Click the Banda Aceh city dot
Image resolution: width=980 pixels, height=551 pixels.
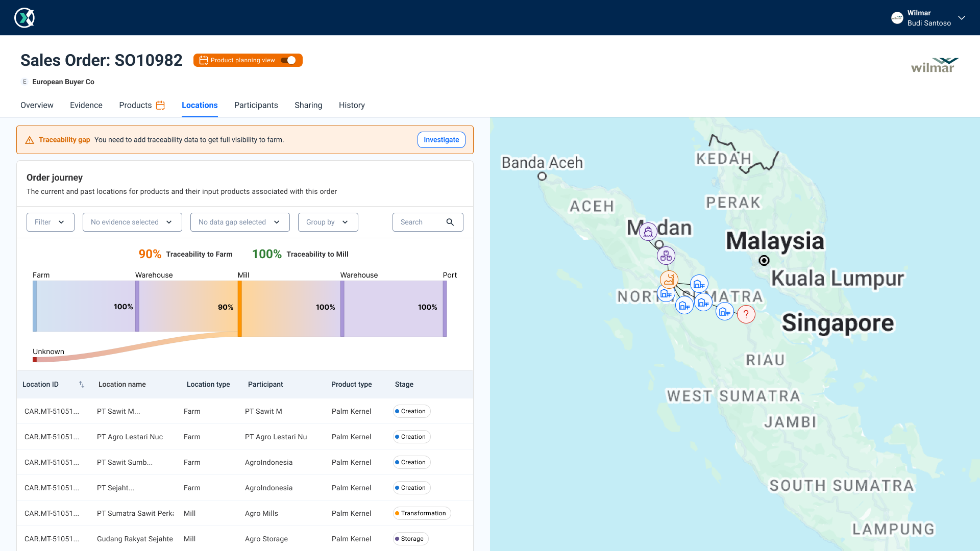tap(542, 177)
